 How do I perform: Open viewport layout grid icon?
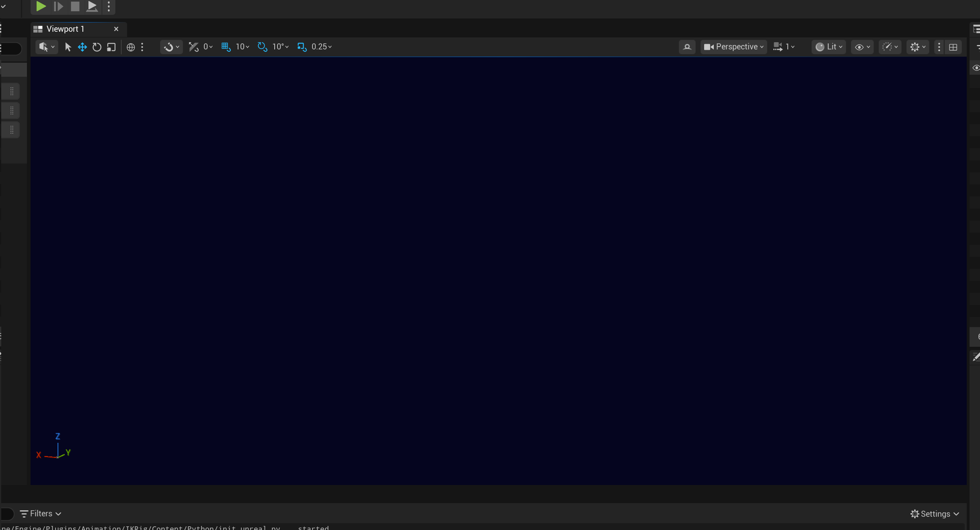(x=953, y=47)
